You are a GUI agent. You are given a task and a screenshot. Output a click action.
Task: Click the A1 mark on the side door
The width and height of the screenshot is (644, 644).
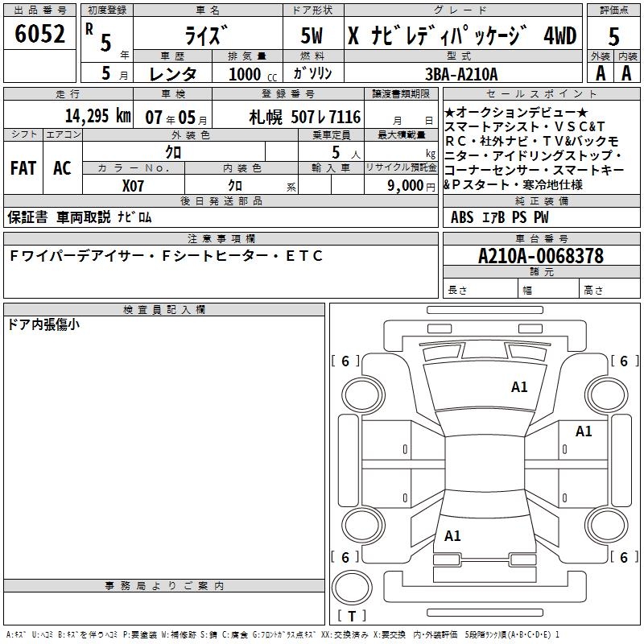click(584, 431)
